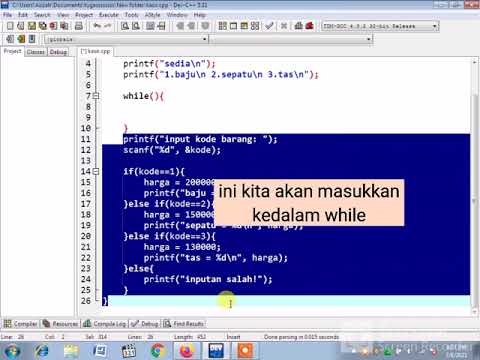
Task: Collapse the while block fold at line 7
Action: pyautogui.click(x=96, y=96)
